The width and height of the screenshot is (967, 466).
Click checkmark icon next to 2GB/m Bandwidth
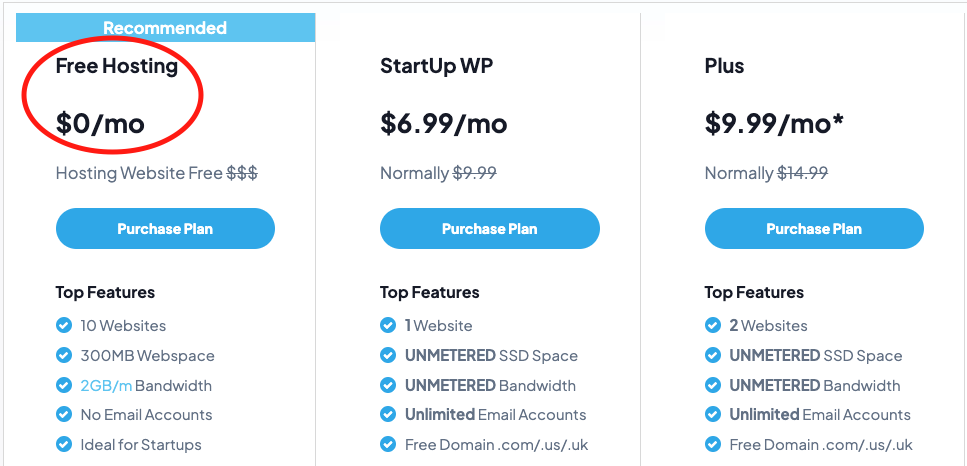point(64,385)
